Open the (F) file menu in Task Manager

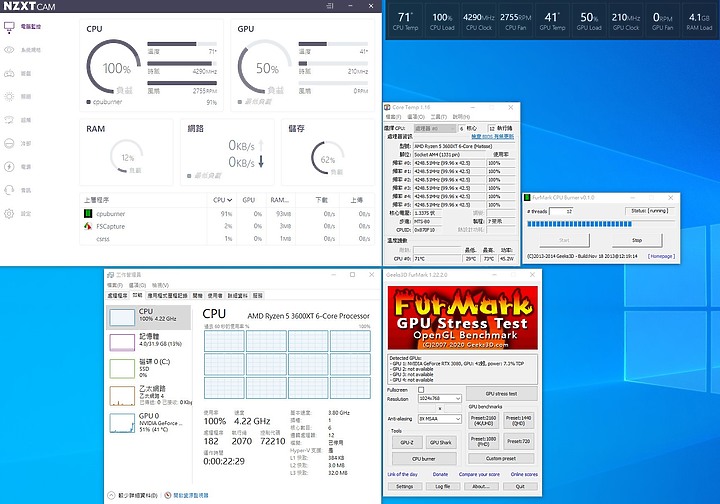(x=115, y=285)
